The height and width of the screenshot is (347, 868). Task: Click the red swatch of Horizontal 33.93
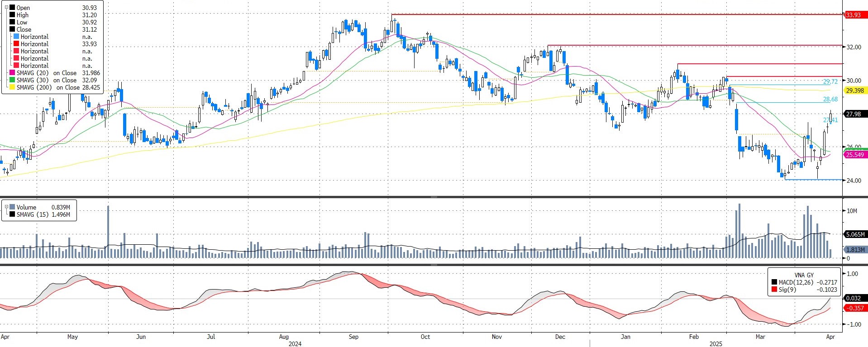tap(16, 44)
